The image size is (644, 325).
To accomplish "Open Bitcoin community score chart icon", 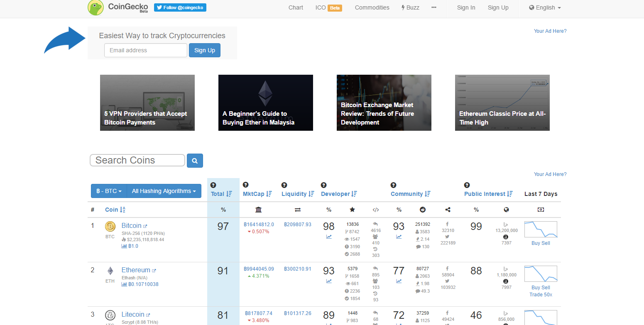I will [x=399, y=237].
